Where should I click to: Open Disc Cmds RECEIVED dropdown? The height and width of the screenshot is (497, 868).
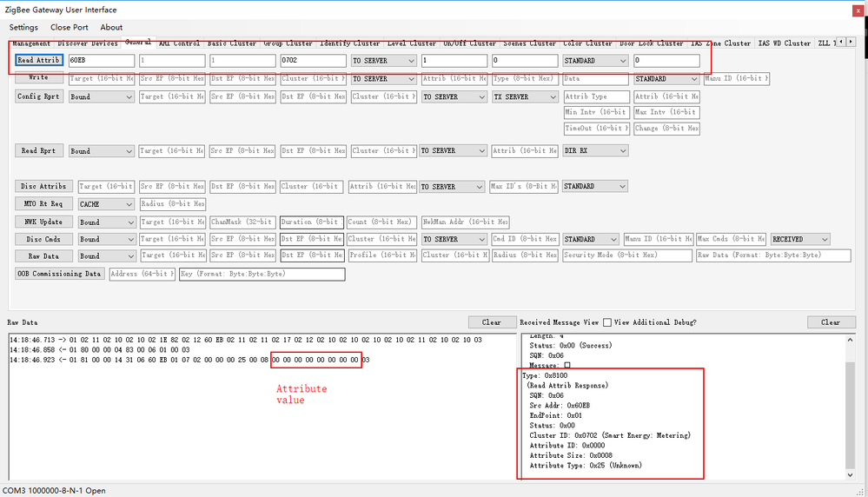800,239
